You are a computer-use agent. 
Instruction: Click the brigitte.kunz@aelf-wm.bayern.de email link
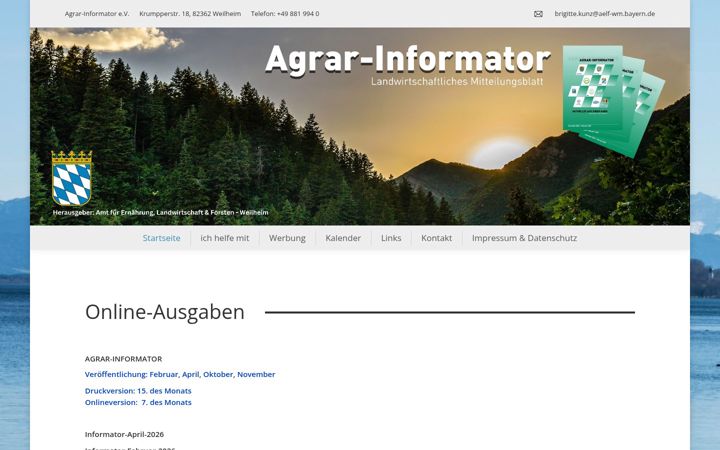tap(605, 14)
